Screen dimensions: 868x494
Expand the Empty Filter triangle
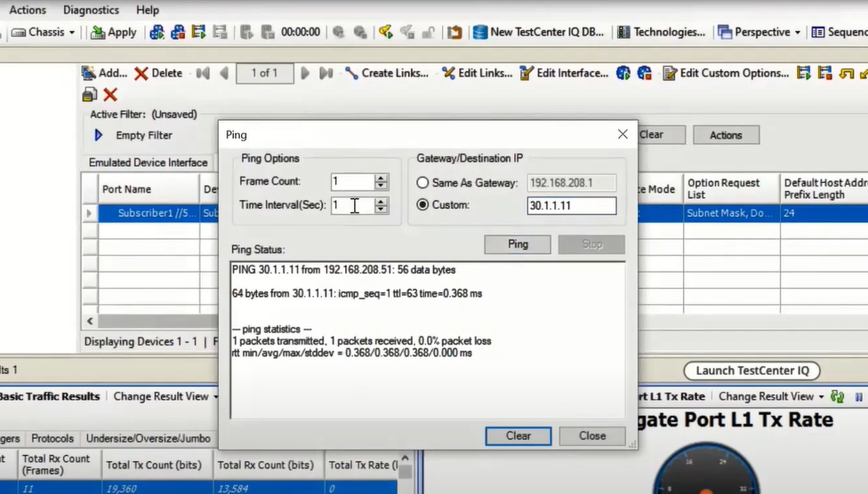click(99, 135)
